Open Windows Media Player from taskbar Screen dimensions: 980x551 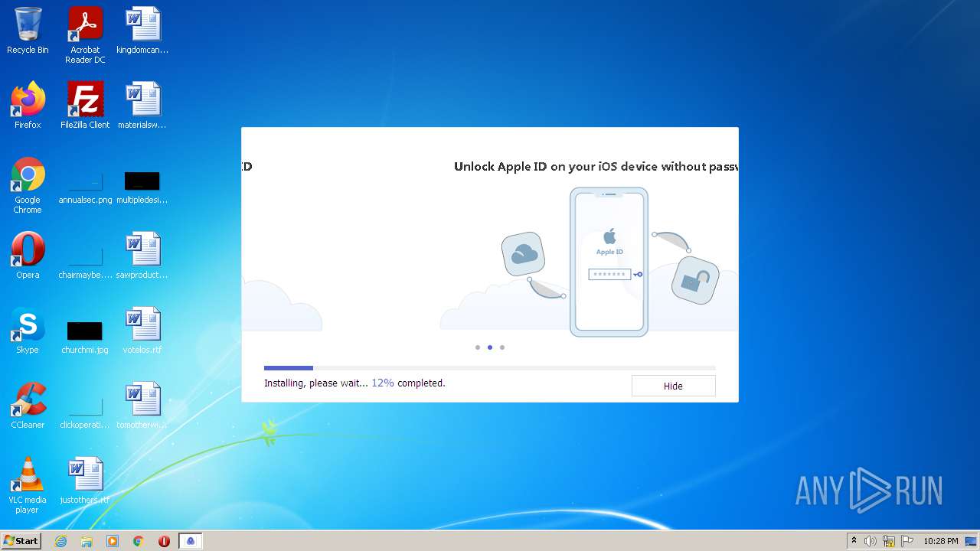pyautogui.click(x=113, y=541)
